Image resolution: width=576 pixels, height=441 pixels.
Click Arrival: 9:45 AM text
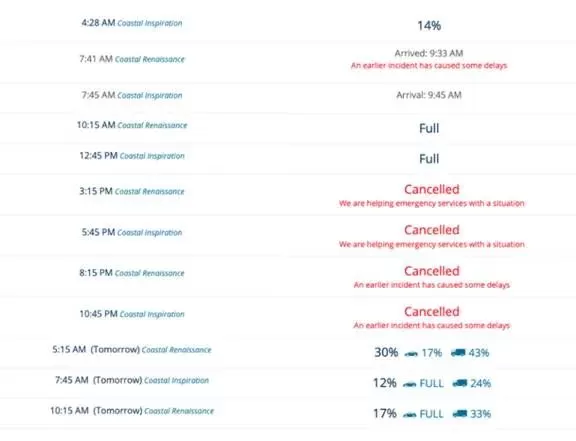click(x=429, y=95)
